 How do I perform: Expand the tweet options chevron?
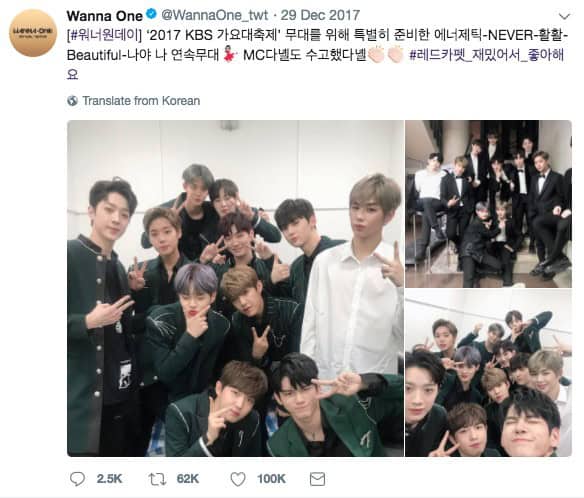pyautogui.click(x=565, y=16)
